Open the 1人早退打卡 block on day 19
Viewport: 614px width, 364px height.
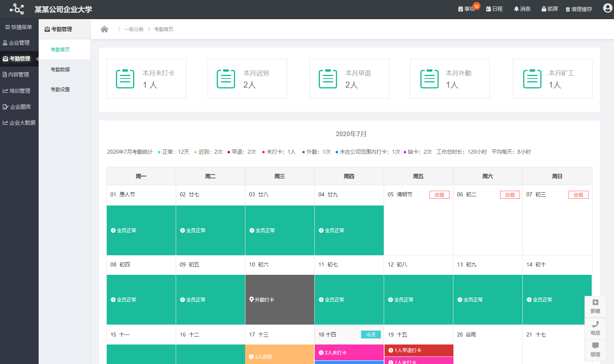coord(419,350)
